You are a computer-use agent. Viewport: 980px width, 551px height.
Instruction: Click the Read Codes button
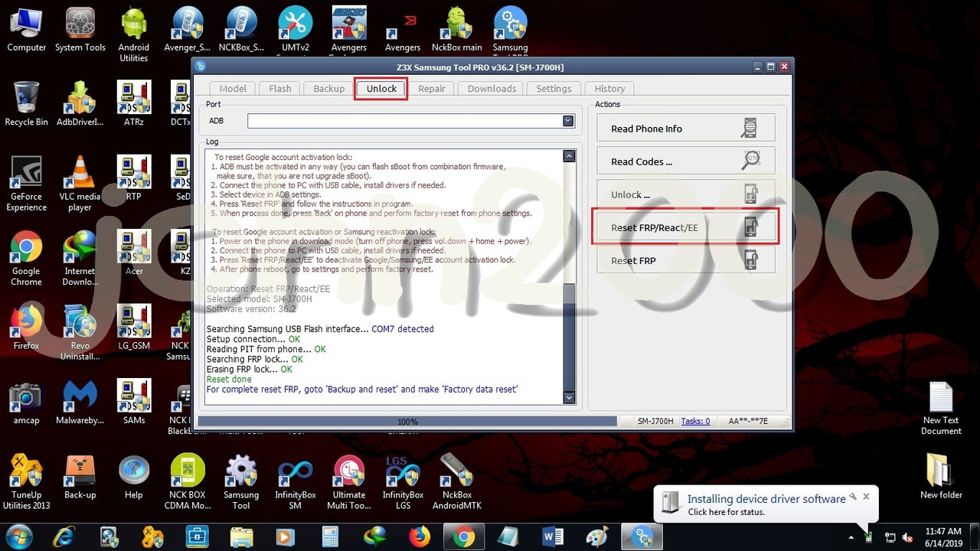(x=686, y=161)
